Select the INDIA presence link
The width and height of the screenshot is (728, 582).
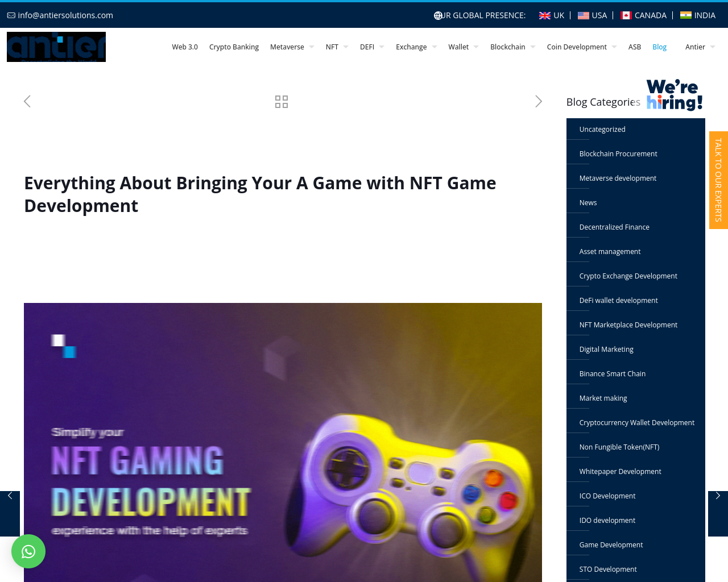pos(698,15)
